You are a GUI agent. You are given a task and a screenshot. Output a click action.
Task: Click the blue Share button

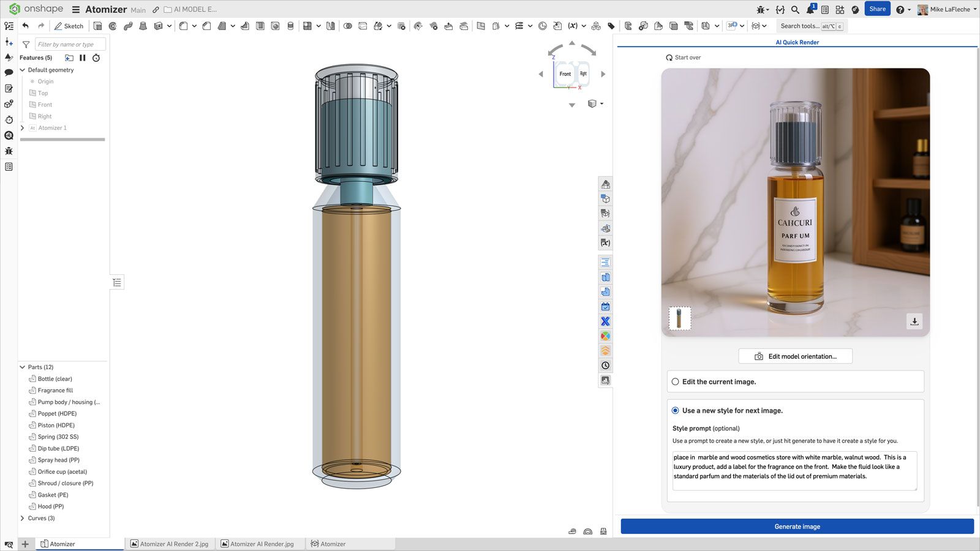(877, 9)
